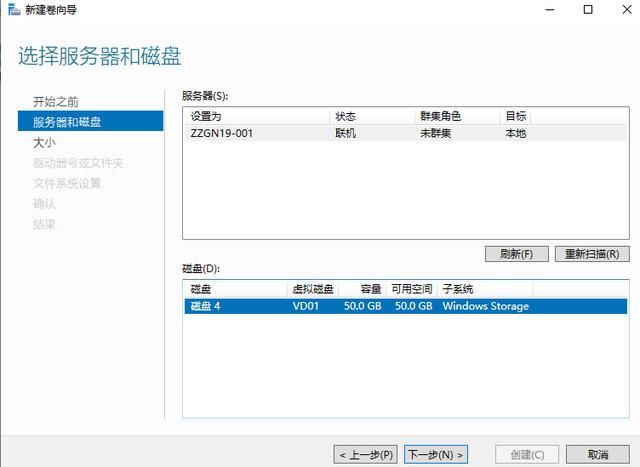
Task: Sort servers by 目标 column header
Action: tap(516, 117)
